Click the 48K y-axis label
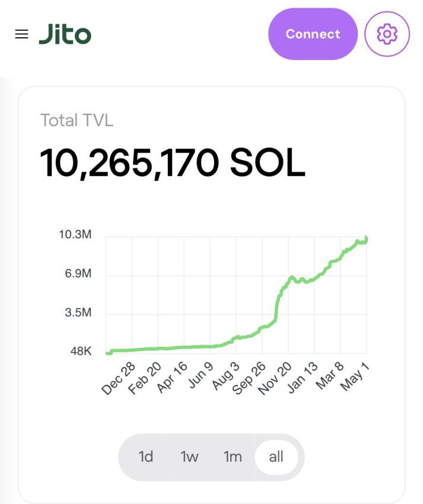Image resolution: width=423 pixels, height=504 pixels. click(x=81, y=351)
